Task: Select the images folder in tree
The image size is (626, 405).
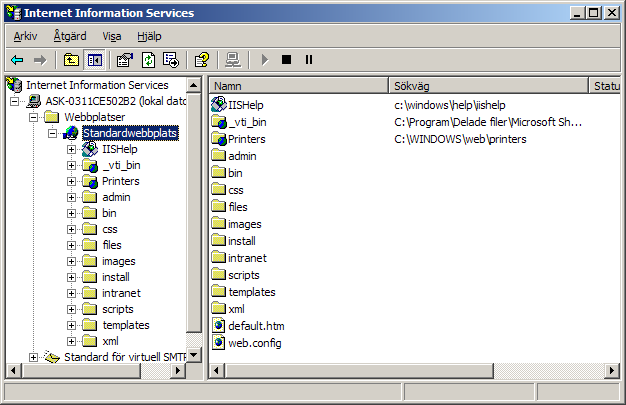Action: 119,261
